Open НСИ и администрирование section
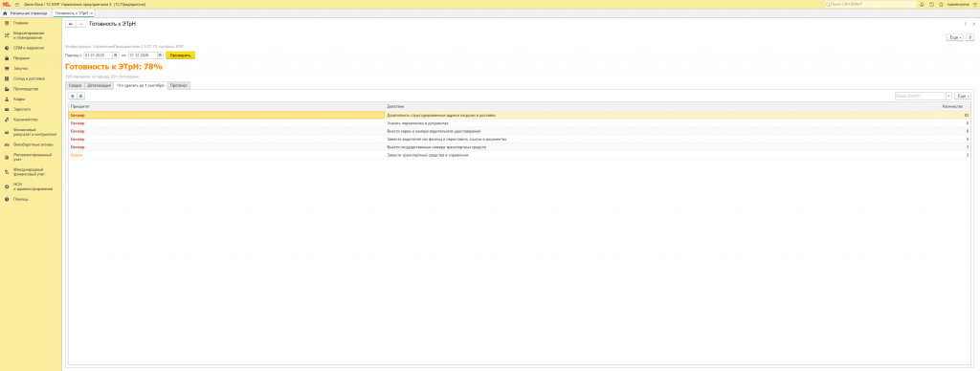 32,186
